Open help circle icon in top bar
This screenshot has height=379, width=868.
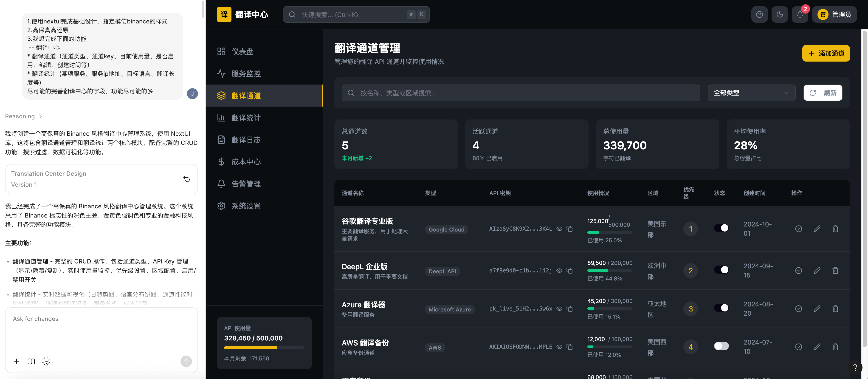click(x=759, y=14)
